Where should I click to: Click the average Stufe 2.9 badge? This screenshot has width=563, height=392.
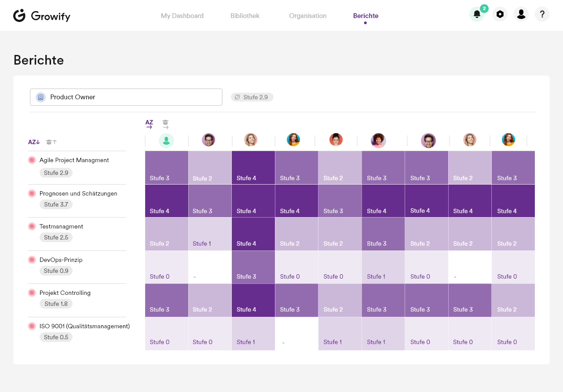pyautogui.click(x=252, y=97)
